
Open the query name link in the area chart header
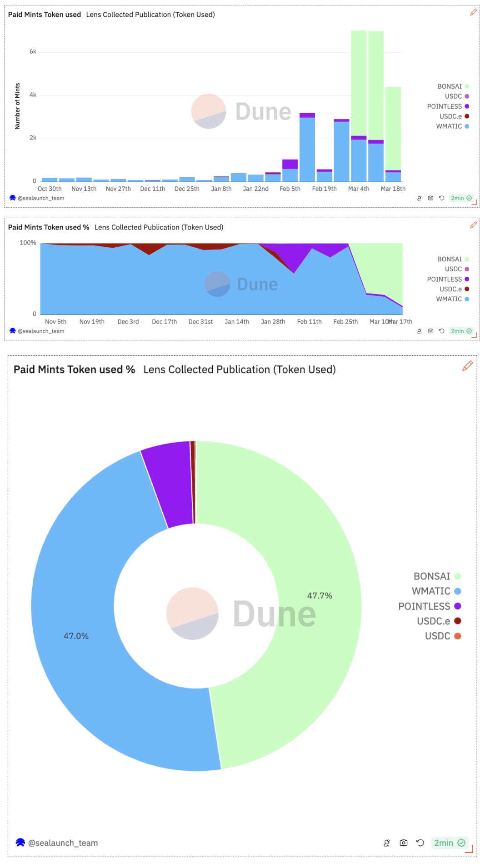[159, 227]
